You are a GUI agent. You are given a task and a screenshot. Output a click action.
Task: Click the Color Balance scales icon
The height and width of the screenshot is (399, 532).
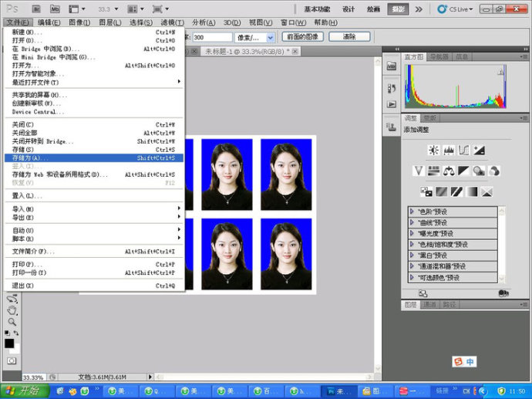coord(449,171)
